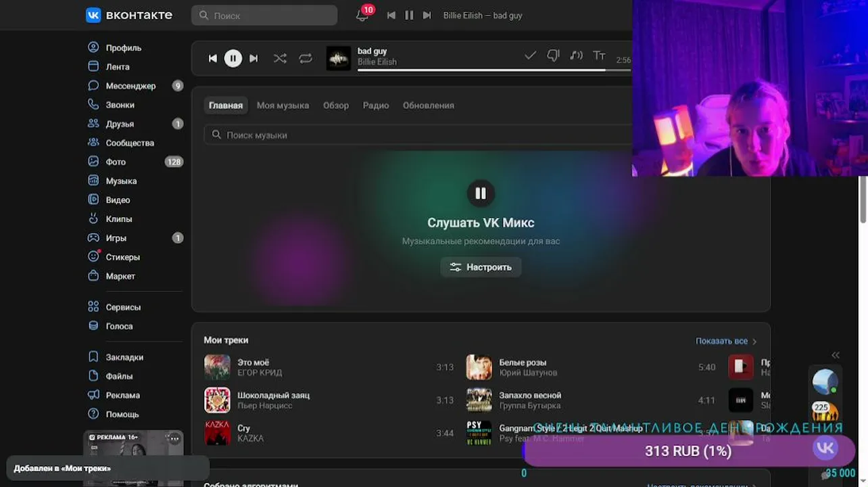Dislike the current track bad guy
868x487 pixels.
pos(553,55)
